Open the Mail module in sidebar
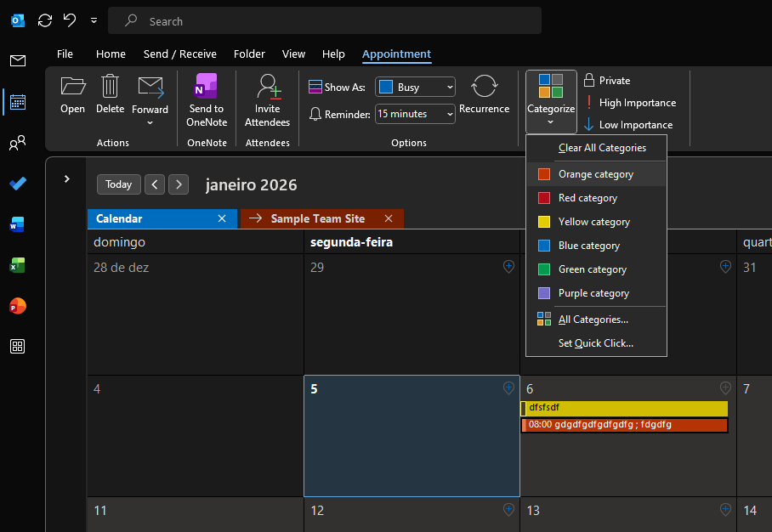 pyautogui.click(x=18, y=61)
